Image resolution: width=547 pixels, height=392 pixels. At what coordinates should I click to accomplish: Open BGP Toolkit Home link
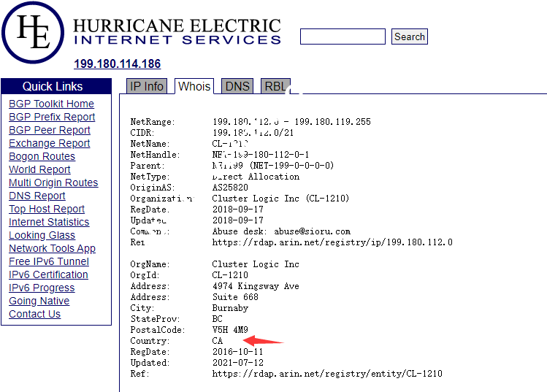point(51,104)
